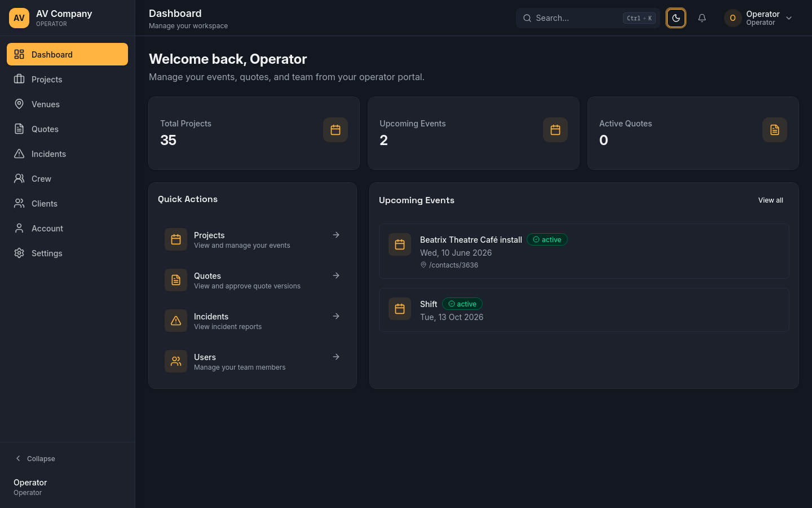This screenshot has height=508, width=812.
Task: Open Projects quick action
Action: click(253, 239)
